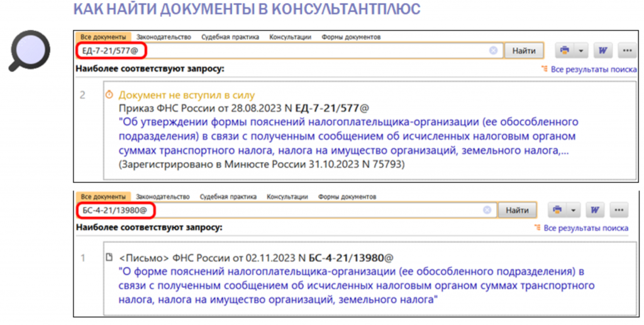Clear the search field containing БС-4-21/13980@

(x=487, y=210)
